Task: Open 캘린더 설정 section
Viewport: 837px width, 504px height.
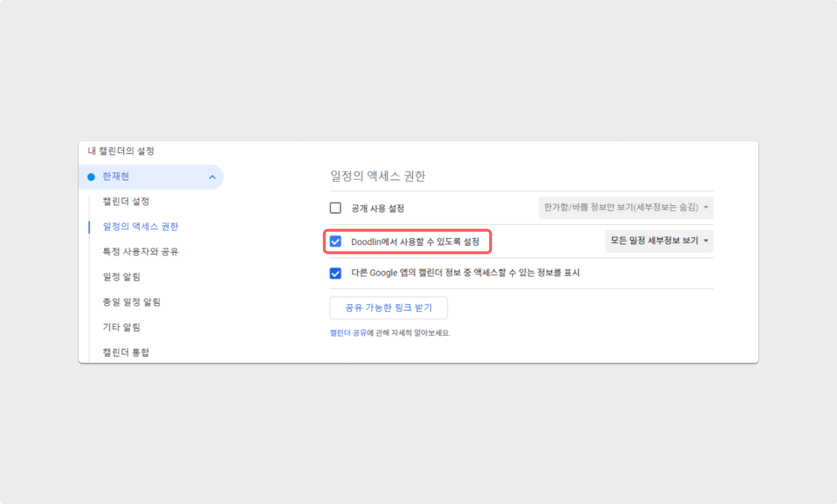Action: (x=126, y=201)
